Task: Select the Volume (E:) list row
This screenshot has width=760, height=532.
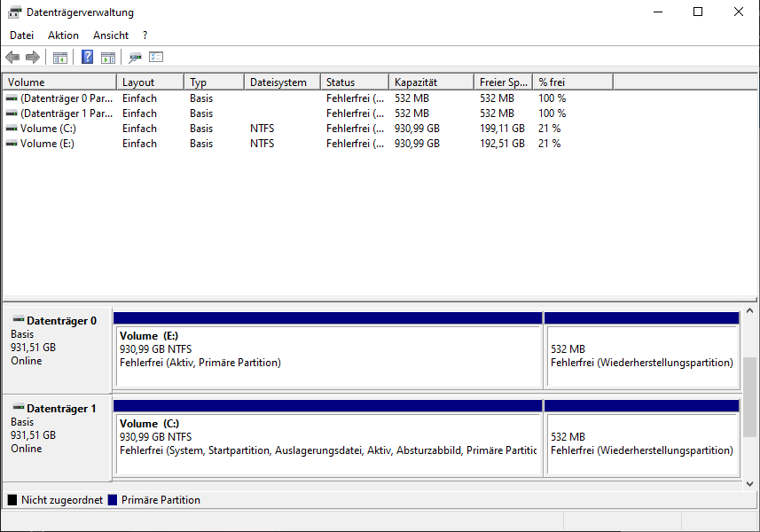Action: 309,144
